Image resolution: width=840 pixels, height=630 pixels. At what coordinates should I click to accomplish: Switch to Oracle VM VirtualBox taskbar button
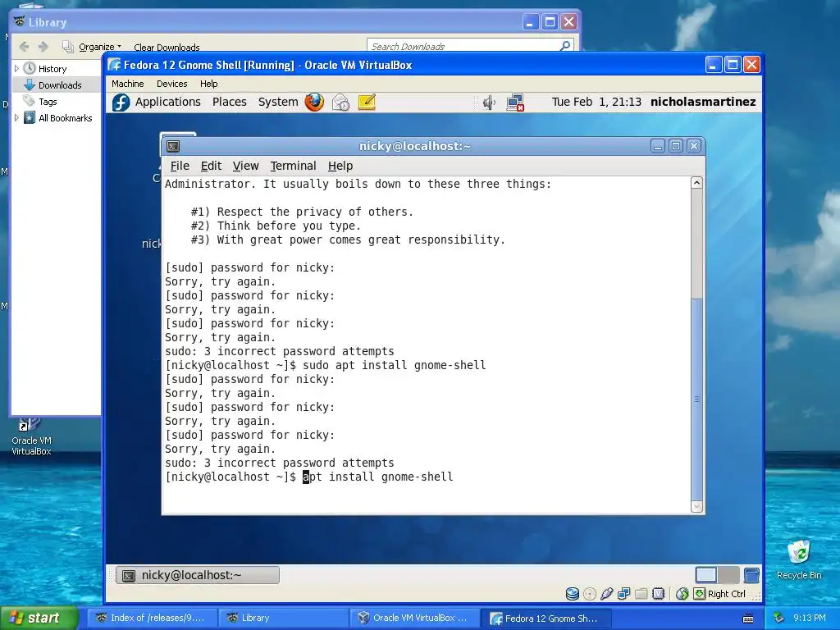point(415,618)
